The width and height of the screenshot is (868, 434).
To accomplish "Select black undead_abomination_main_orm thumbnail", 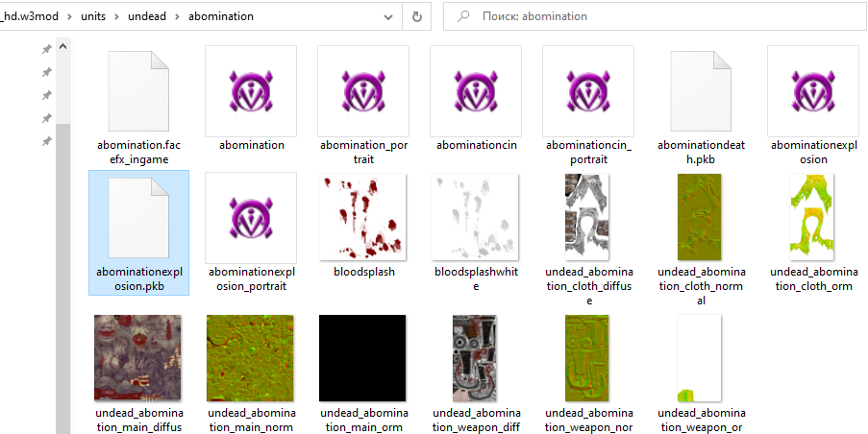I will [362, 358].
